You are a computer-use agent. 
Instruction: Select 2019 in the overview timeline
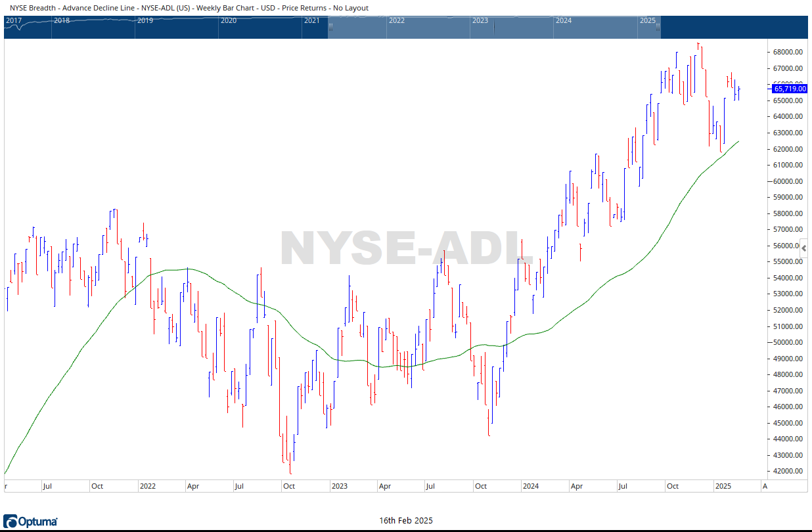[x=145, y=20]
